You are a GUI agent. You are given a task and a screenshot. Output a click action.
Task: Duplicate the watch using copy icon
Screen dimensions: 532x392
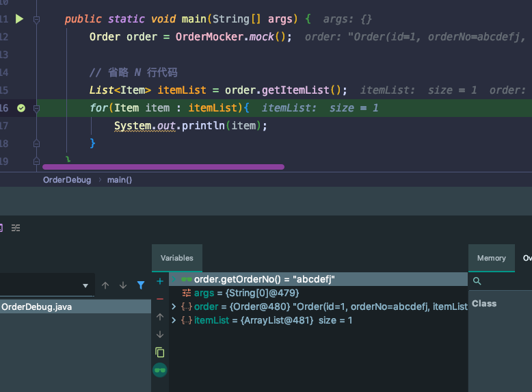(x=160, y=352)
